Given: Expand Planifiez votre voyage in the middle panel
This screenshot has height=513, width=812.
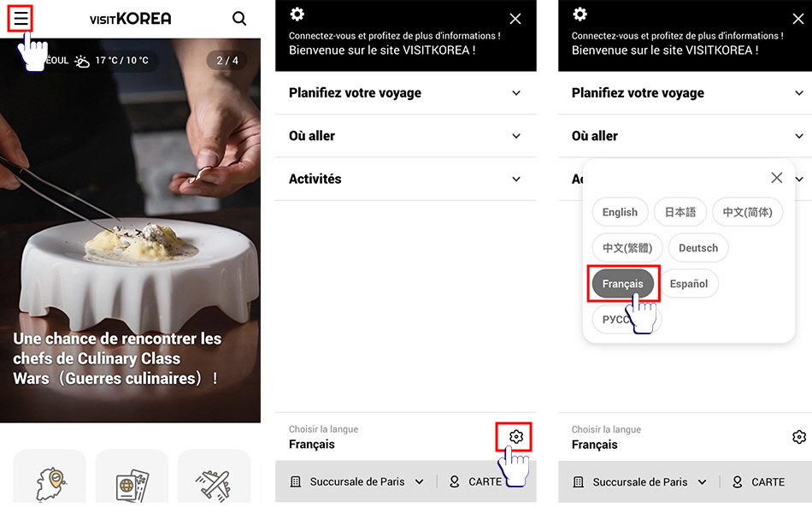Looking at the screenshot, I should point(405,92).
